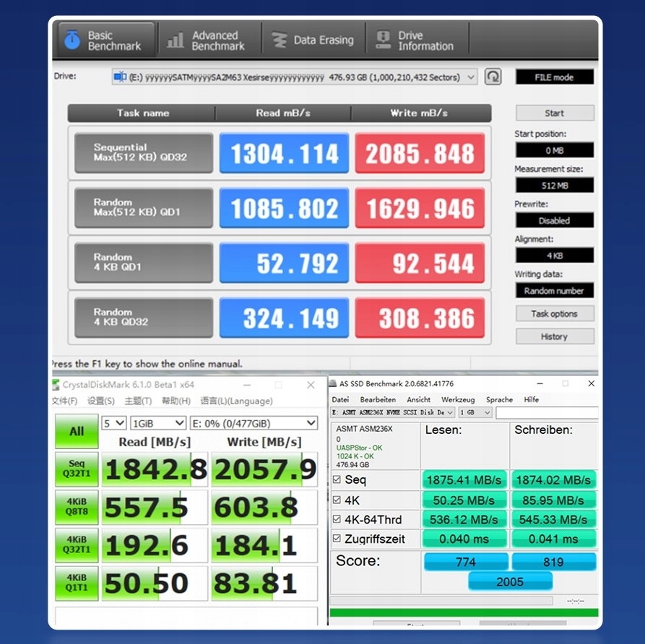Click the Random 4 KB QD32 task button
Screen dimensions: 645x644
144,318
